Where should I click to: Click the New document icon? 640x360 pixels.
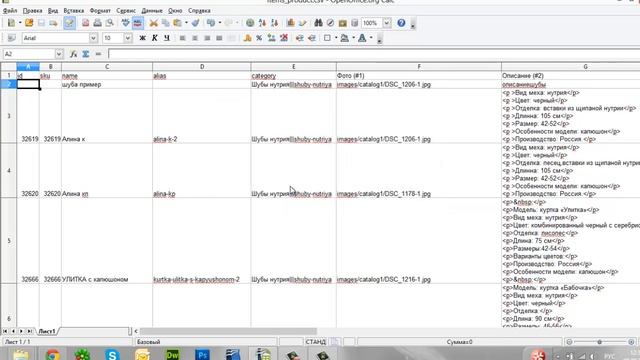click(x=11, y=23)
